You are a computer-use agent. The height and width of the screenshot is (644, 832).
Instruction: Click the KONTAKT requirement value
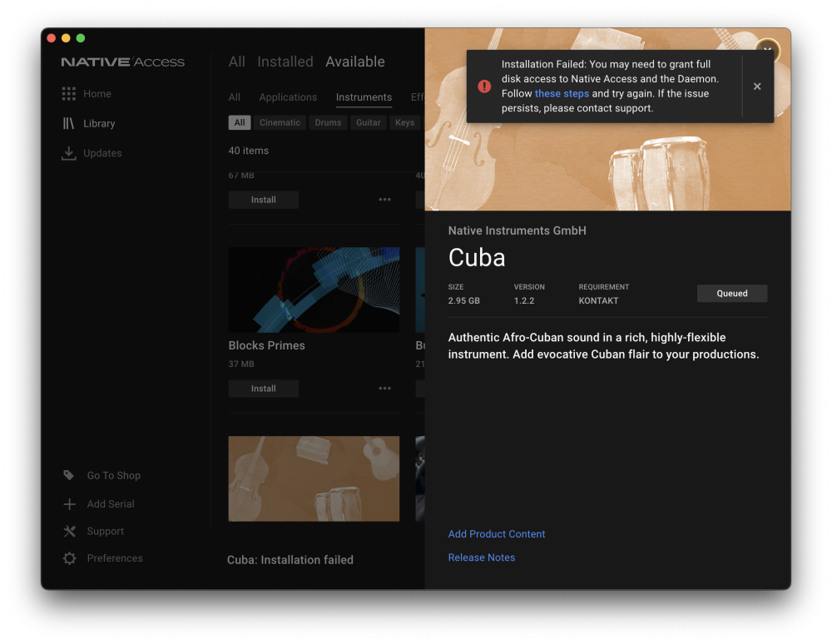(598, 300)
